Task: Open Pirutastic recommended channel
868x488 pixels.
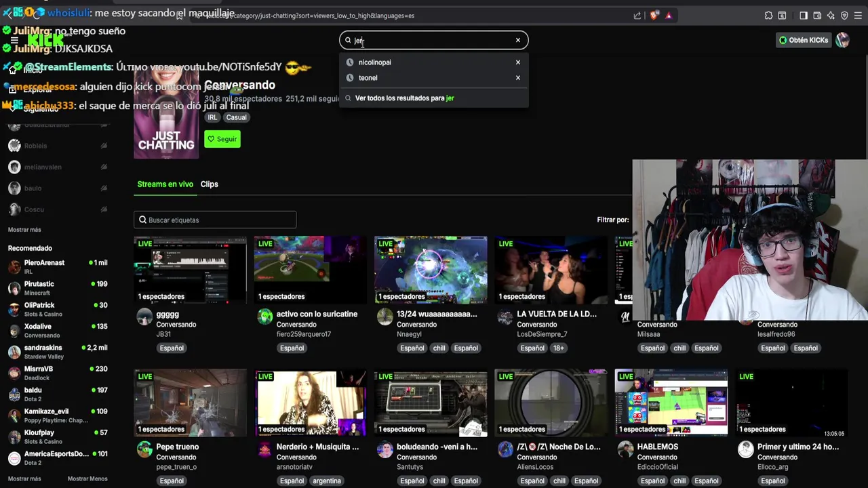Action: point(58,288)
